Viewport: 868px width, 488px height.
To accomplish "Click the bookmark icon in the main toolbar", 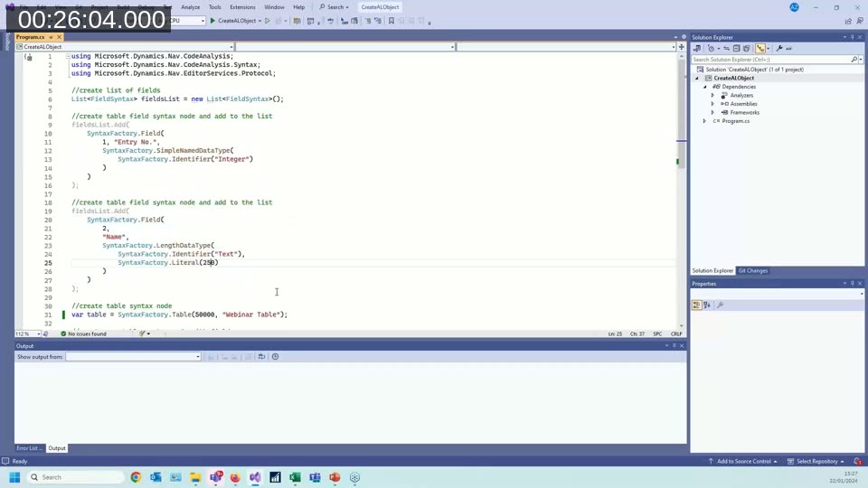I will click(x=392, y=21).
